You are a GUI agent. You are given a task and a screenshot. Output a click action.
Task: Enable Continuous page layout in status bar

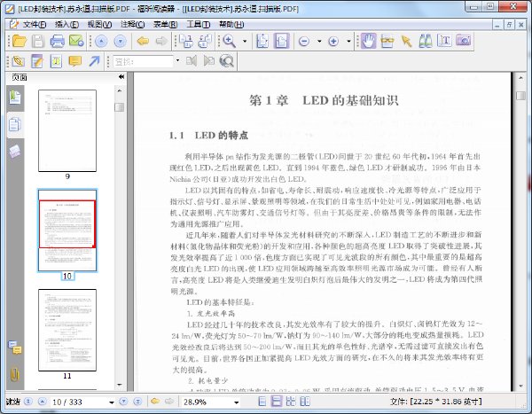click(277, 402)
